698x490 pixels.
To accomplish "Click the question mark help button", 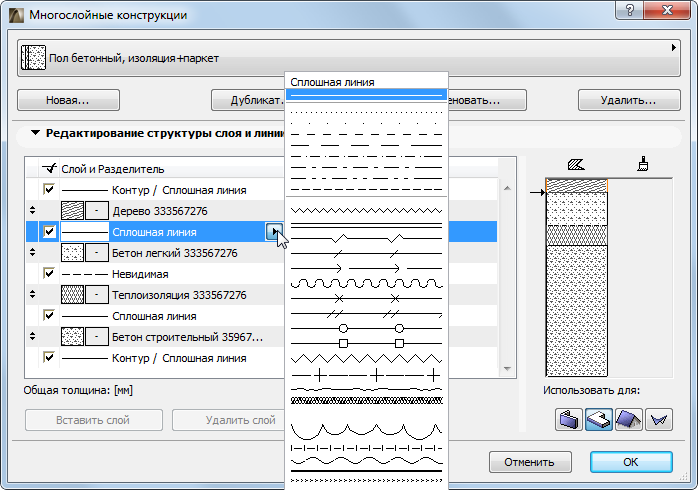I will tap(629, 10).
